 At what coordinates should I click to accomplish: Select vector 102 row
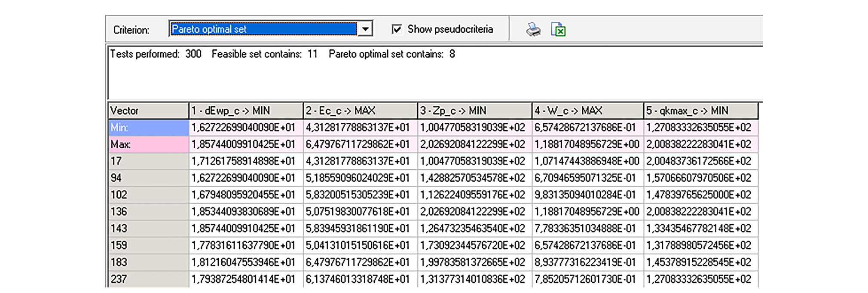[148, 195]
